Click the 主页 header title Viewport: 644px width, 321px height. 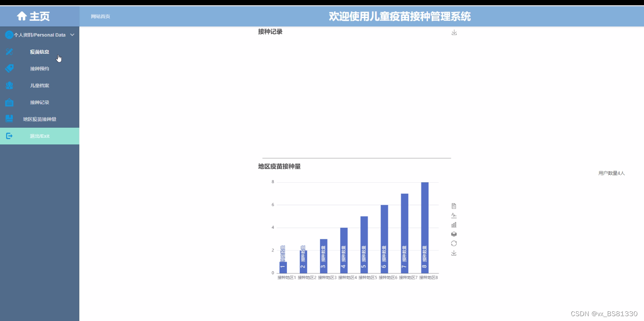click(40, 16)
